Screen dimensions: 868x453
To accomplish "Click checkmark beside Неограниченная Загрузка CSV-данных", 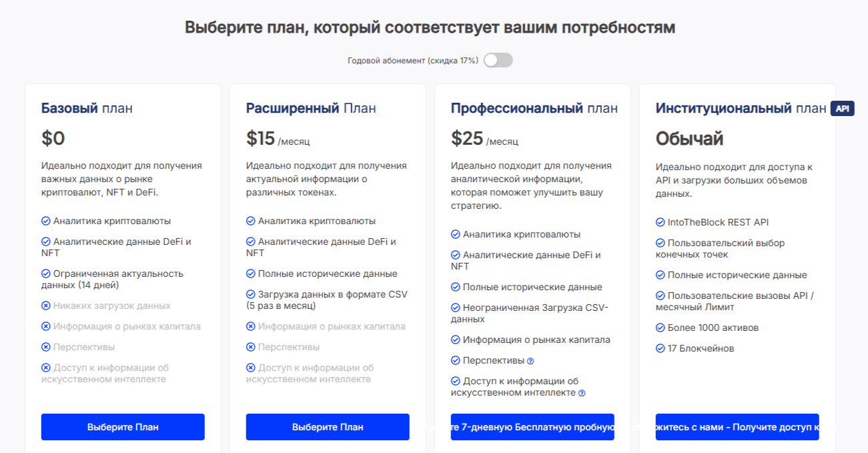I will pos(456,308).
